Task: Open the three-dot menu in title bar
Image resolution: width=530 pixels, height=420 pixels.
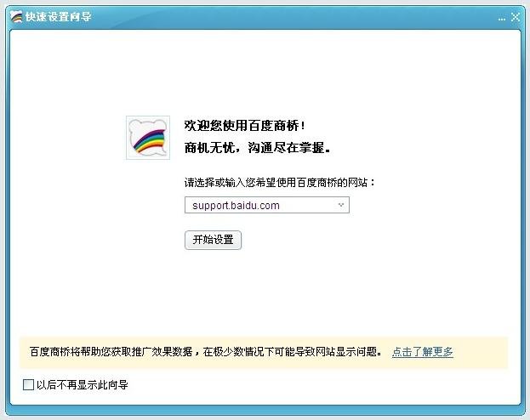Action: tap(502, 19)
